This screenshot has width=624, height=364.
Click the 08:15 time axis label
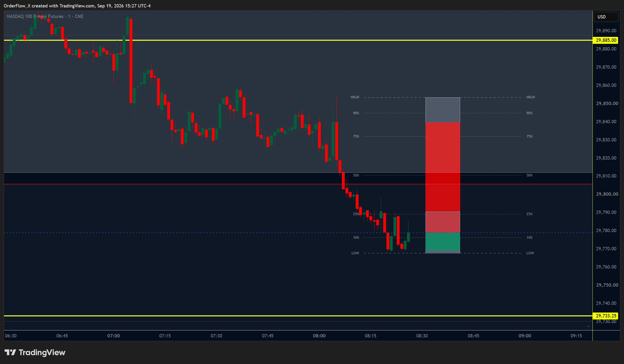[x=371, y=336]
